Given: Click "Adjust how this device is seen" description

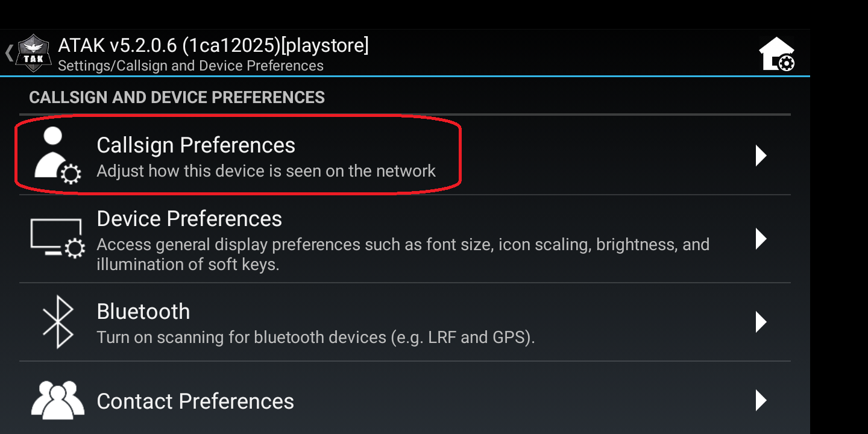Looking at the screenshot, I should pyautogui.click(x=266, y=171).
